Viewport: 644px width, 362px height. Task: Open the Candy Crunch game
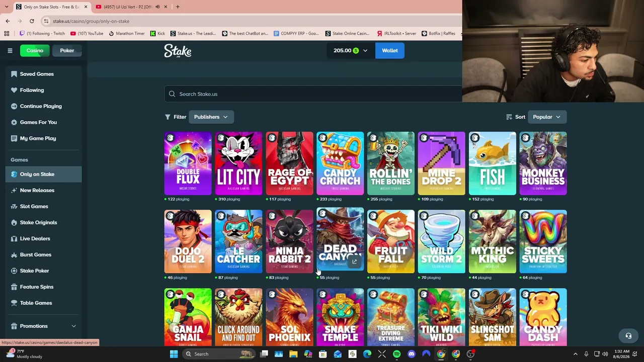(x=340, y=163)
